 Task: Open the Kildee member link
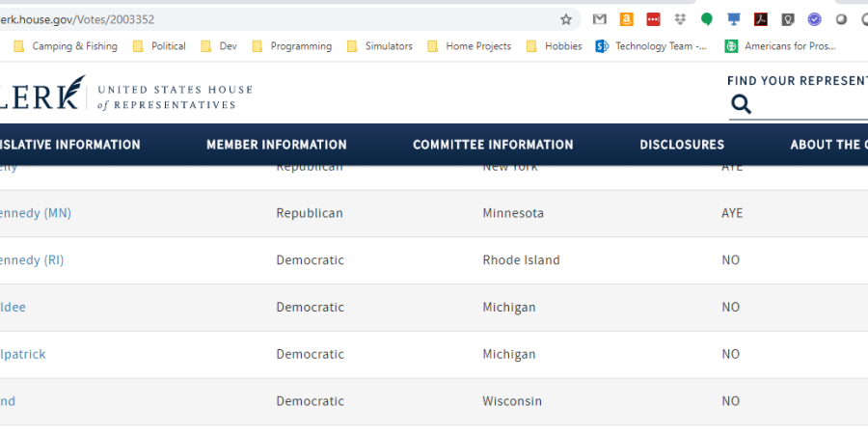tap(13, 308)
